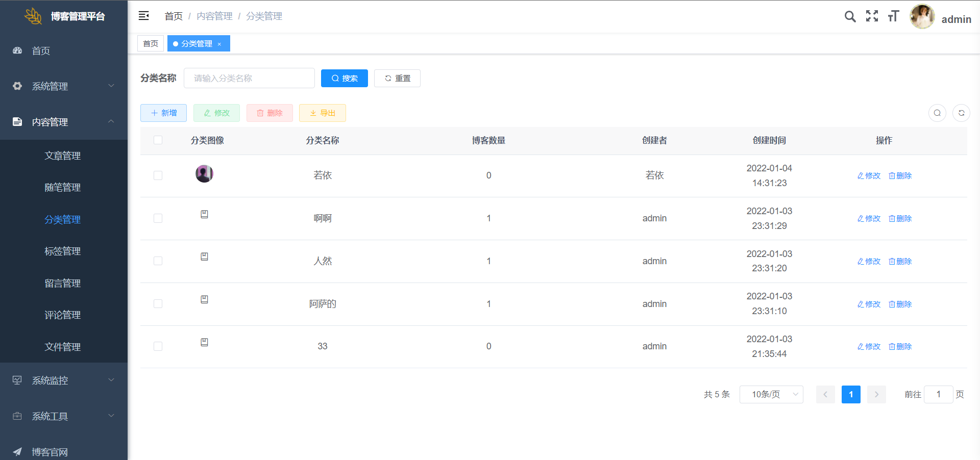The image size is (980, 460).
Task: Open the 10条/页 page size dropdown
Action: tap(771, 394)
